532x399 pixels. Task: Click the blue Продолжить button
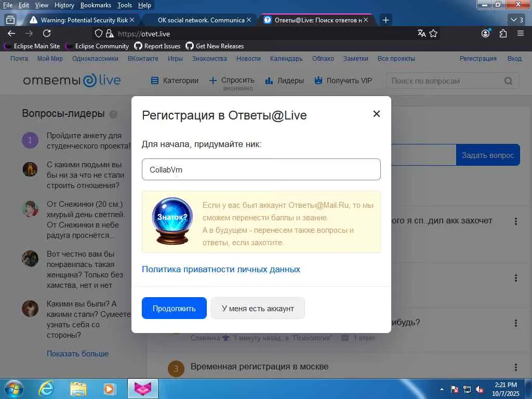pos(174,308)
